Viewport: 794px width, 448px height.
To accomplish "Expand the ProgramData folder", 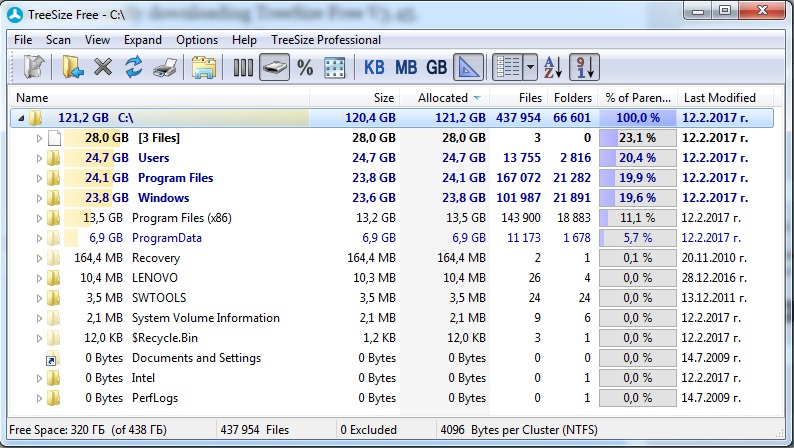I will (39, 238).
